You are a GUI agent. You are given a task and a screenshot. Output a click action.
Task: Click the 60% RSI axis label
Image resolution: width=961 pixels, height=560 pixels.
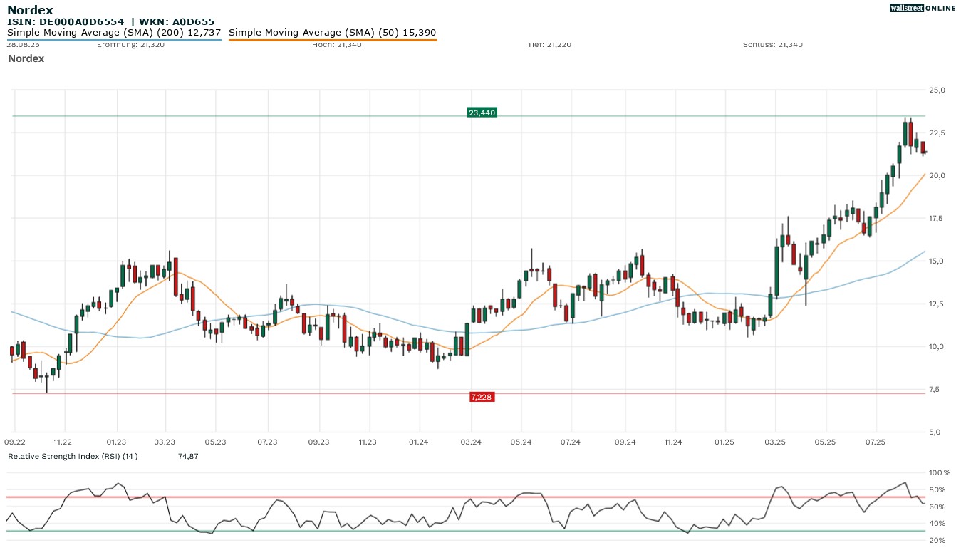click(937, 507)
